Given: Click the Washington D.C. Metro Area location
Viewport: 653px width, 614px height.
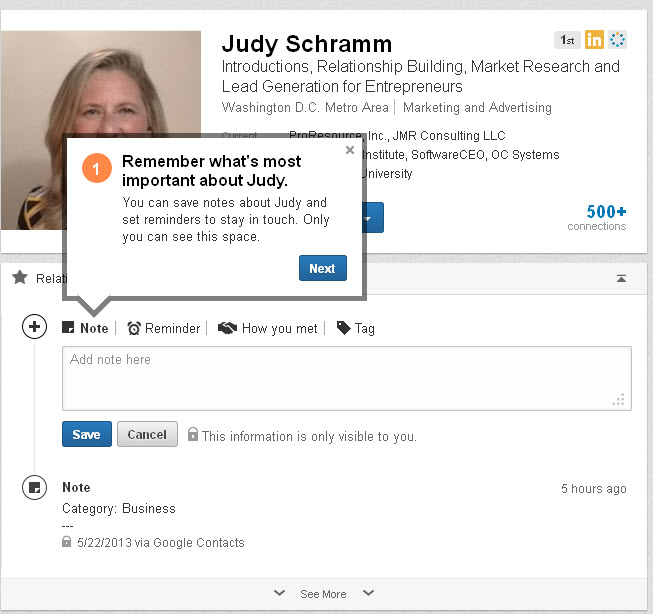Looking at the screenshot, I should [x=305, y=107].
